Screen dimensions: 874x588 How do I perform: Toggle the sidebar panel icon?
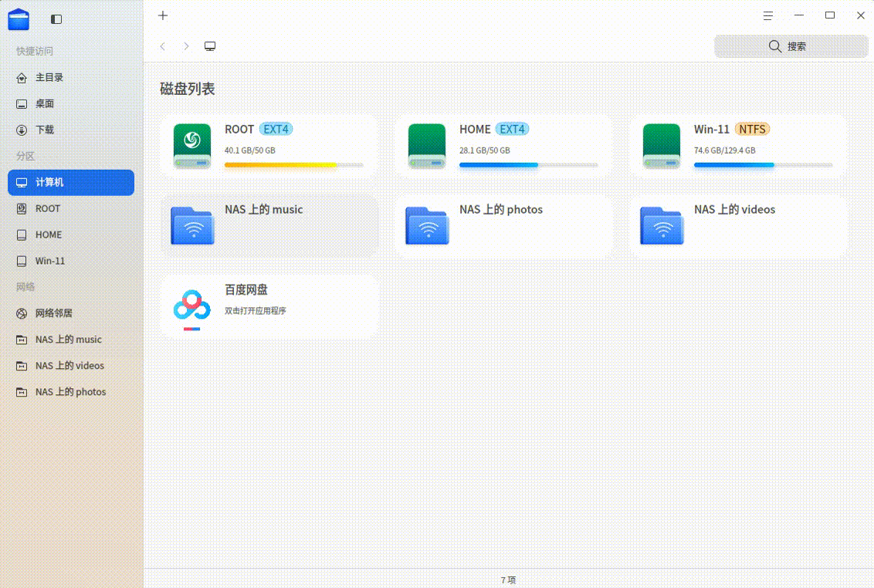click(x=56, y=19)
